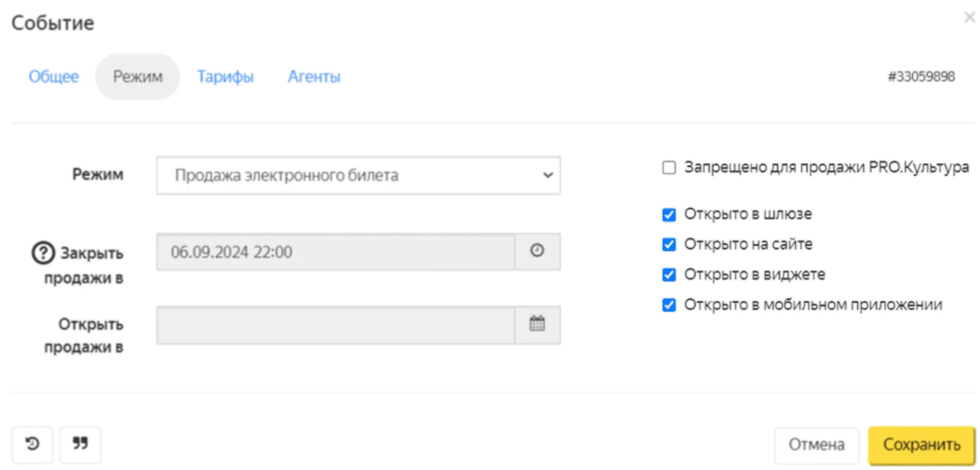Expand the Режим dropdown list
Image resolution: width=980 pixels, height=470 pixels.
pos(358,176)
